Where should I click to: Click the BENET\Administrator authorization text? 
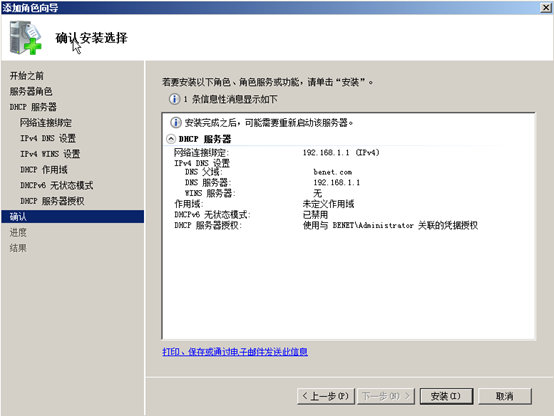coord(390,225)
